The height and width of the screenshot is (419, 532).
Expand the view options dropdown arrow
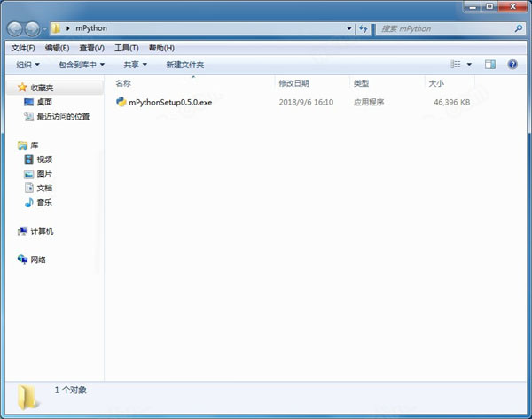(x=469, y=65)
